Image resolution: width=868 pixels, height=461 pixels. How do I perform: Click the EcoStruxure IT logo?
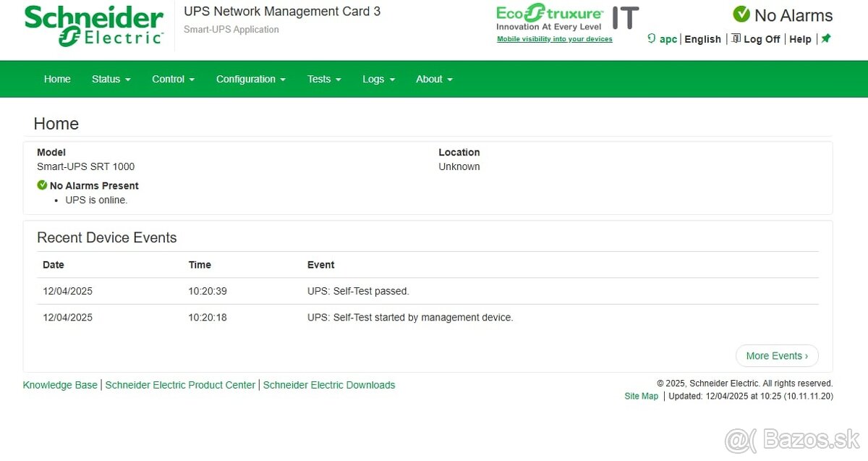[566, 17]
